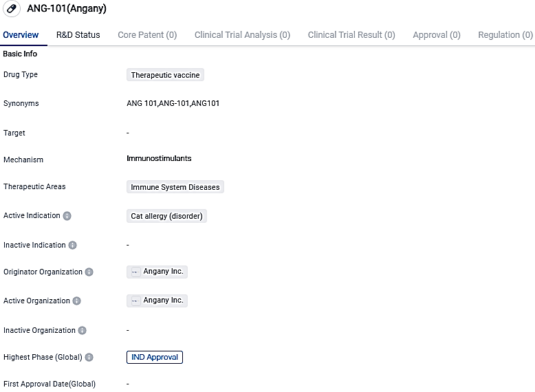
Task: Click the pill drug icon beside ANG-101
Action: tap(12, 10)
